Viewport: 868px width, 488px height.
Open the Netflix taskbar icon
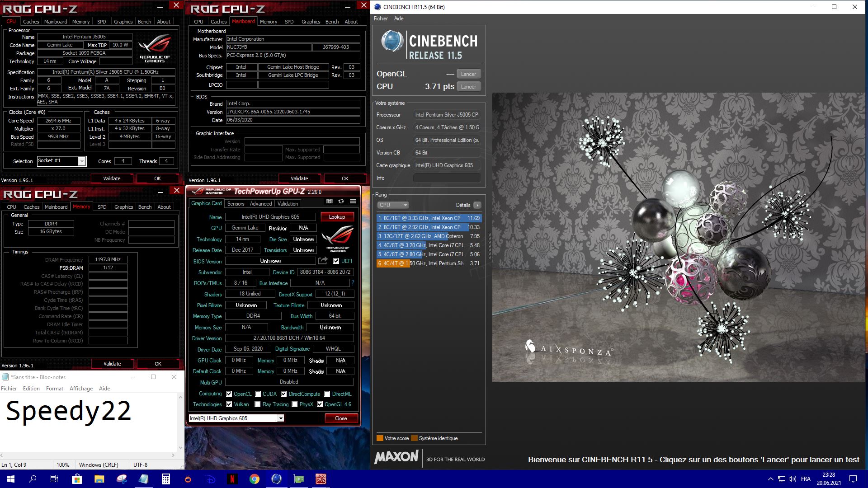(x=232, y=479)
